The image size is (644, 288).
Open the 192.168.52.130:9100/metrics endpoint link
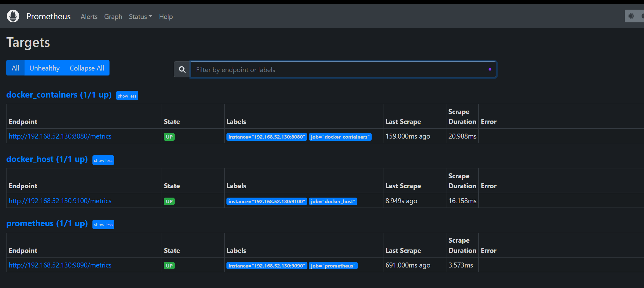click(x=60, y=201)
